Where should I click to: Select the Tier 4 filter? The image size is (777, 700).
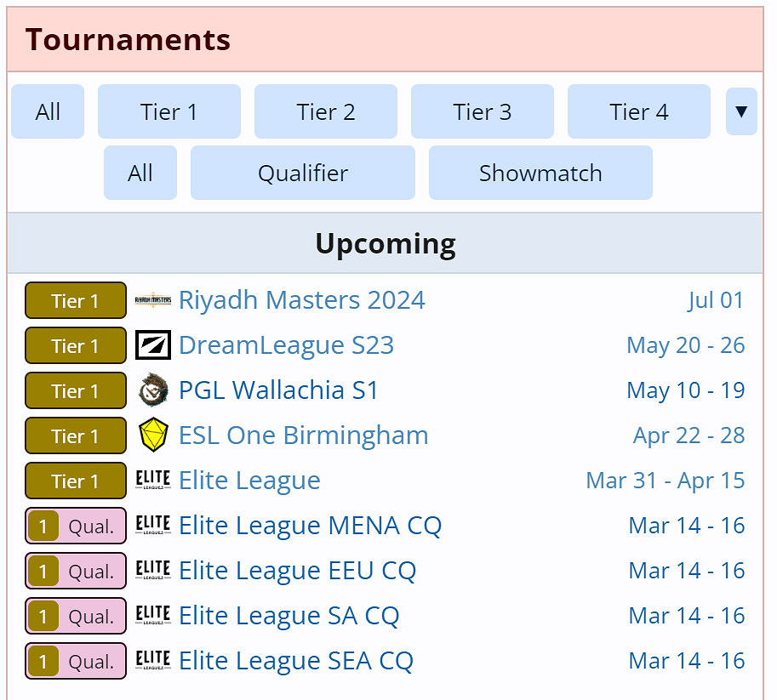(638, 111)
